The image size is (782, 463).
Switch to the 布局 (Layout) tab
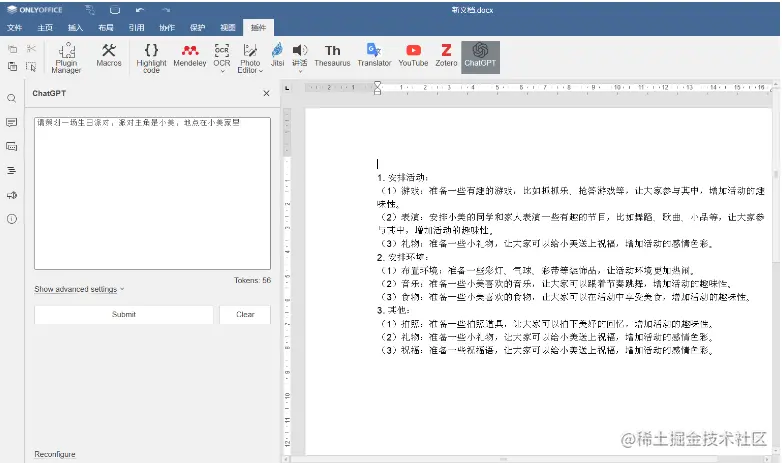[x=106, y=27]
